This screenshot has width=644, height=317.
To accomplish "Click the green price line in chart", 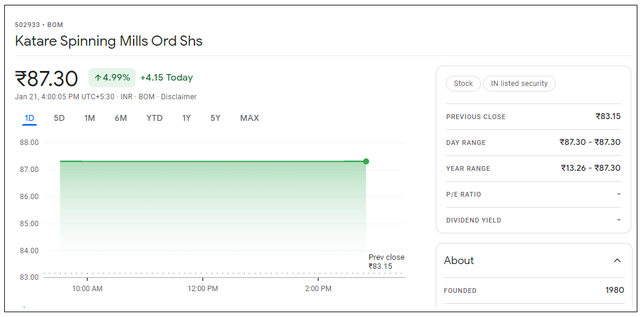I will click(212, 161).
